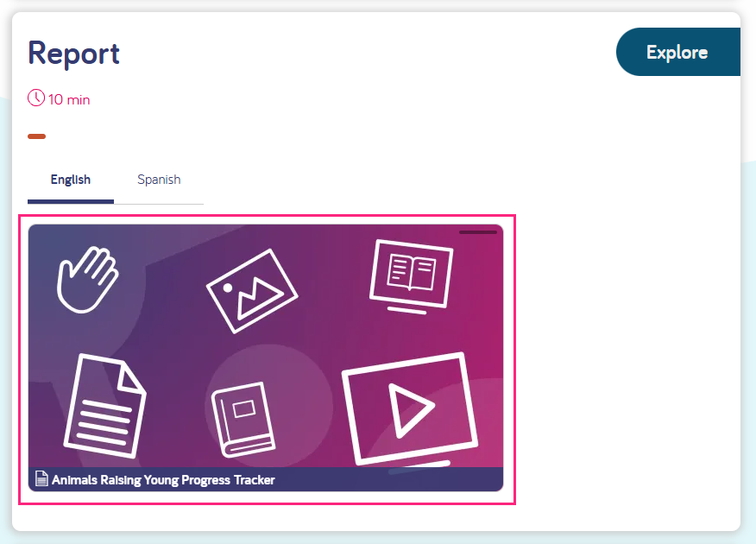Click the 10 min duration label
Viewport: 756px width, 544px height.
(x=66, y=99)
